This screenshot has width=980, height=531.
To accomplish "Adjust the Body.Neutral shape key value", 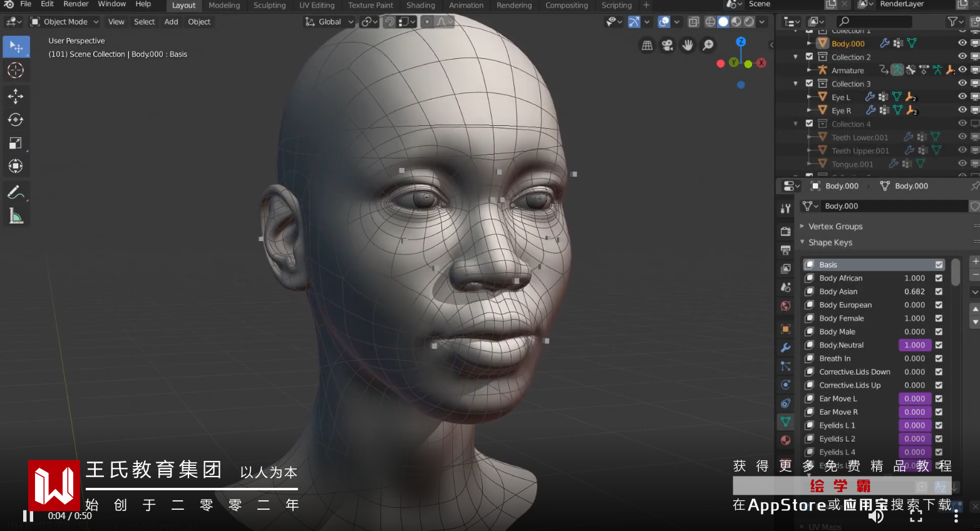I will click(915, 345).
